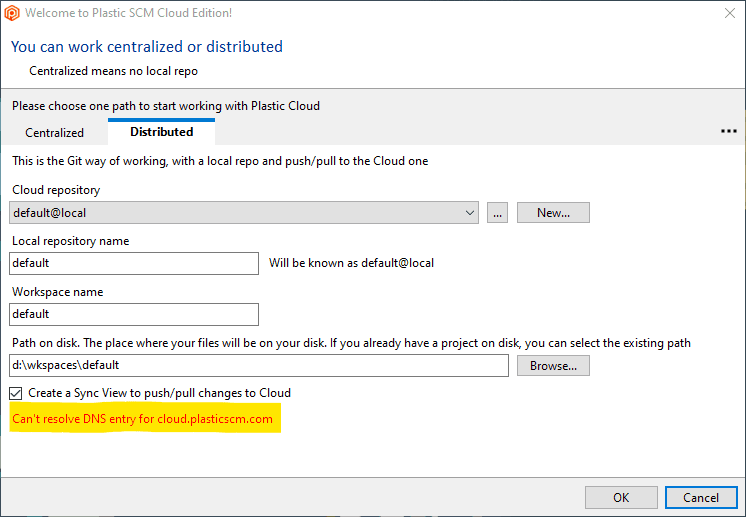The height and width of the screenshot is (517, 746).
Task: Click the 'You can work centralized or distributed' heading
Action: click(147, 47)
